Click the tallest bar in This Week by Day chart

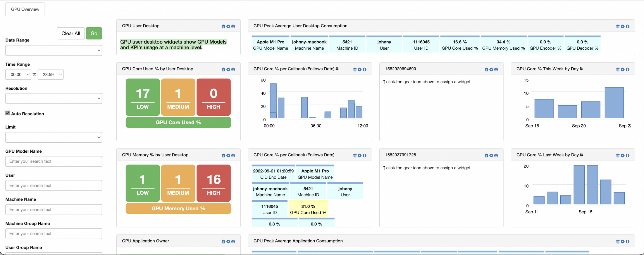[x=614, y=103]
